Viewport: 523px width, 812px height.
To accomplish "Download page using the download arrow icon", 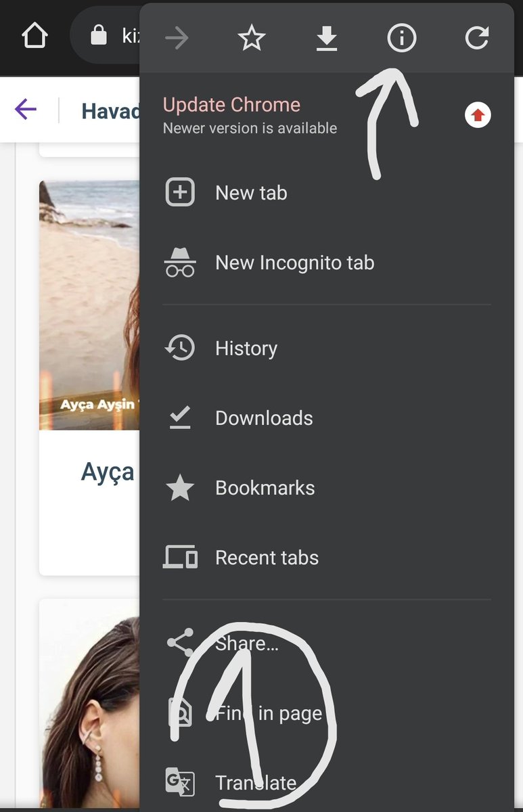I will [327, 39].
